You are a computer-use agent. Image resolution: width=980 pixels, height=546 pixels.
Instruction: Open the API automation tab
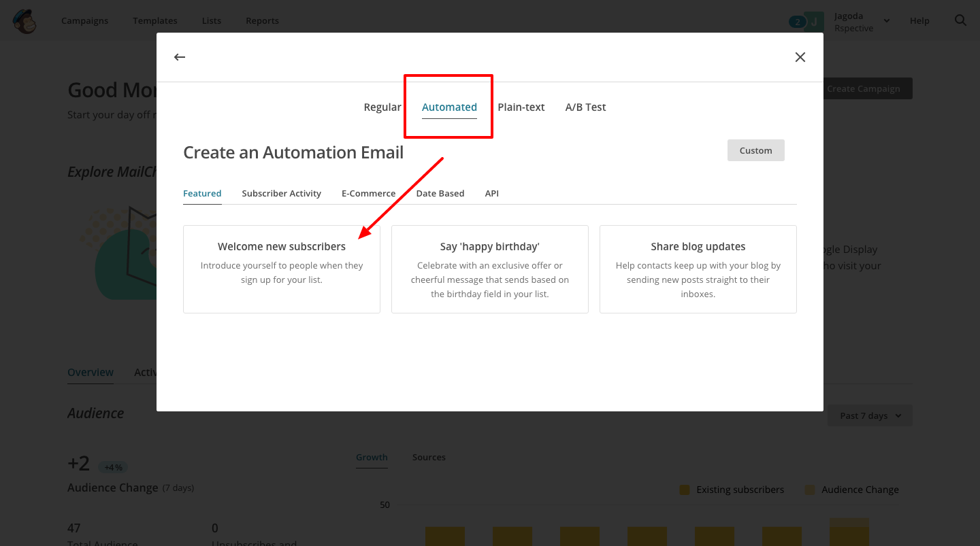click(492, 193)
